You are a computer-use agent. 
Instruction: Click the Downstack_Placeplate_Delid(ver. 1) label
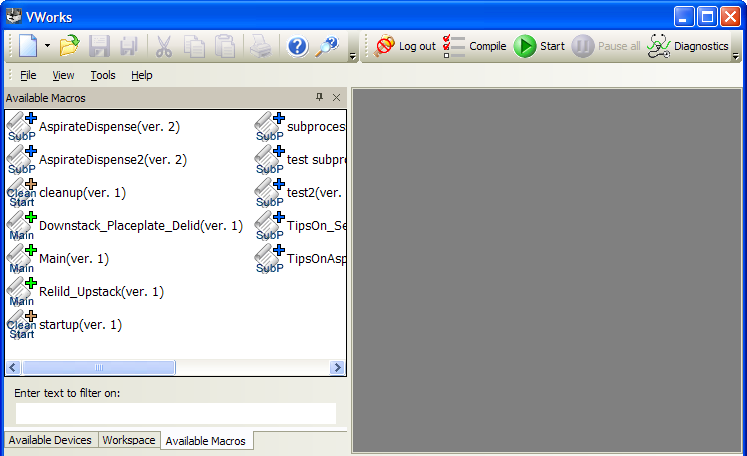[x=141, y=225]
